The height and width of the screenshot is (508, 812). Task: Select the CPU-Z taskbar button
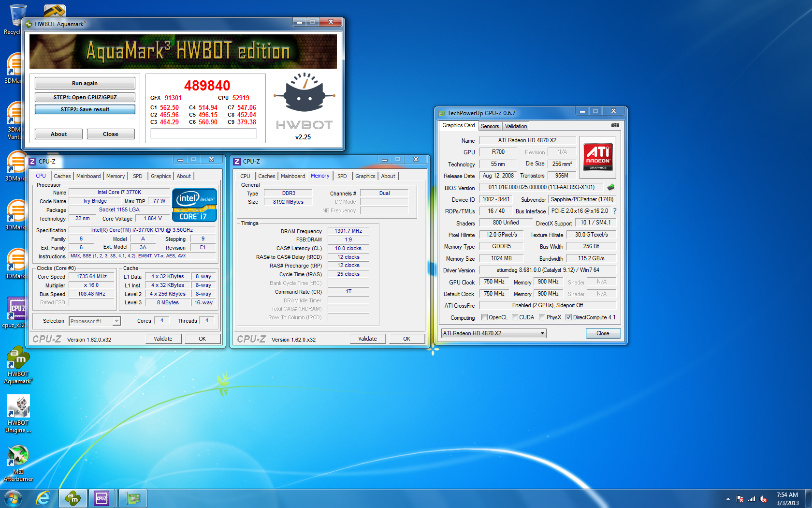101,498
